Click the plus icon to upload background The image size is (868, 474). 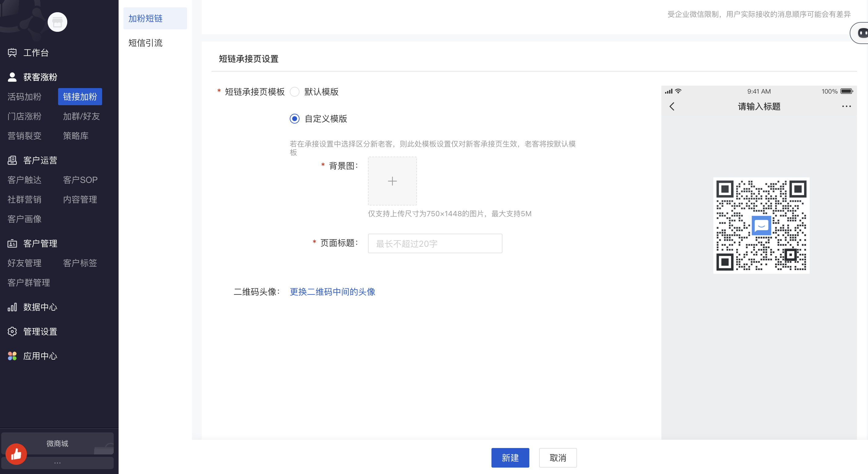392,181
